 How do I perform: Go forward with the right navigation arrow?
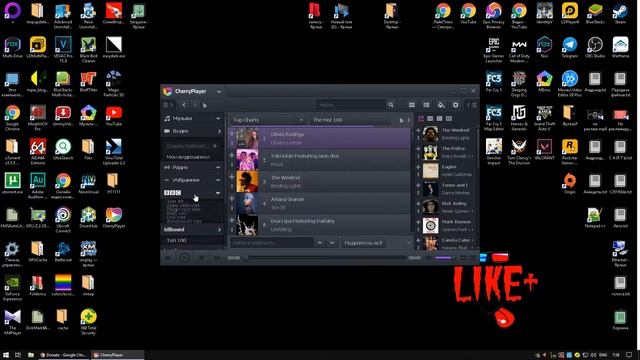[x=194, y=105]
